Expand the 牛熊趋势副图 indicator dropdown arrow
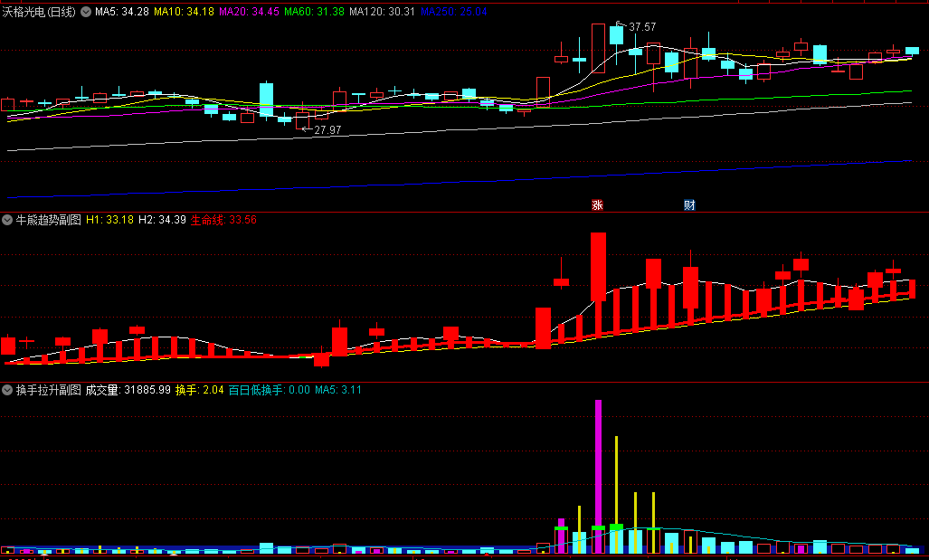The width and height of the screenshot is (929, 560). coord(7,220)
